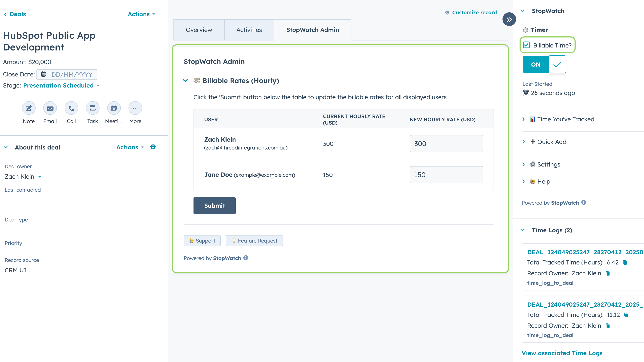Click StopWatch link in admin card footer
The height and width of the screenshot is (362, 644).
pyautogui.click(x=227, y=258)
